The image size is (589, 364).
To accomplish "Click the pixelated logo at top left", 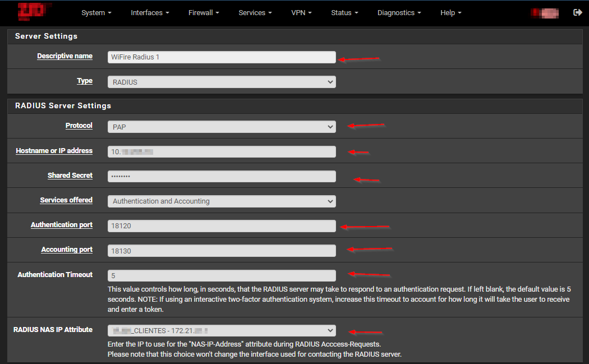I will pos(33,11).
